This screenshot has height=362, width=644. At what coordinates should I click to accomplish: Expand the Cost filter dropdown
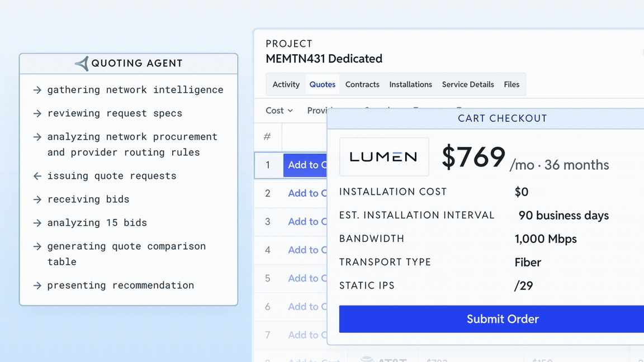pos(280,111)
